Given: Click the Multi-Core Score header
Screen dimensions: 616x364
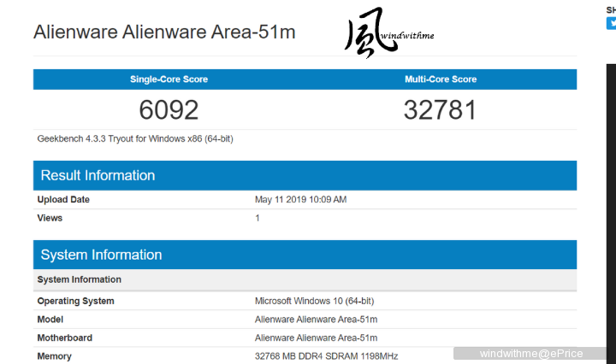Looking at the screenshot, I should coord(441,79).
